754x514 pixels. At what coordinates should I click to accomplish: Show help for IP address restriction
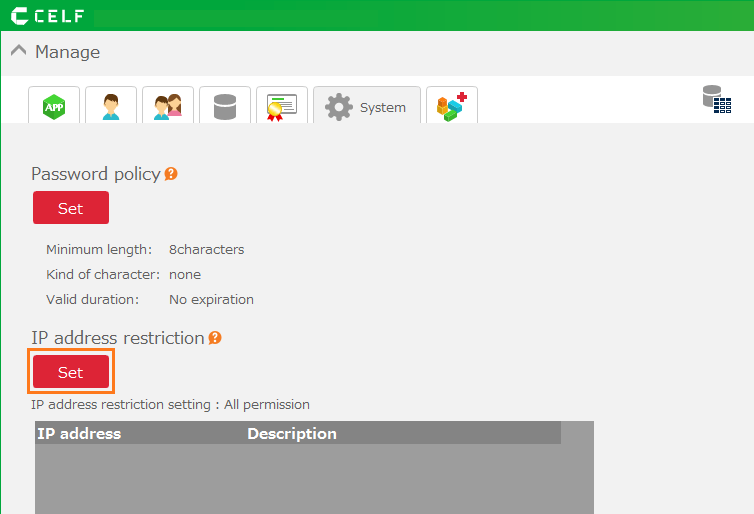point(215,338)
